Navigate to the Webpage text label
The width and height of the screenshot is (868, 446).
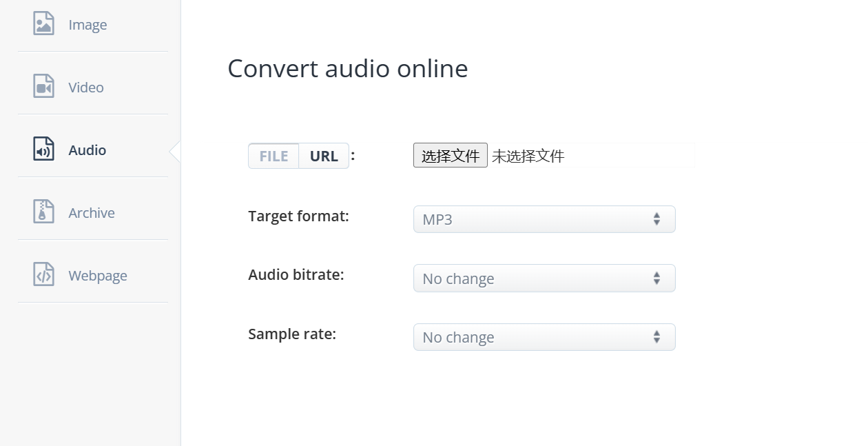coord(98,276)
